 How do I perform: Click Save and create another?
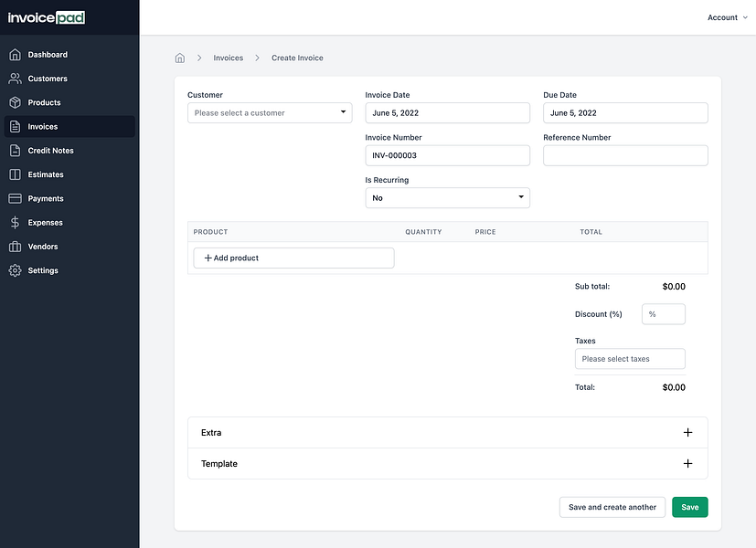pyautogui.click(x=612, y=507)
